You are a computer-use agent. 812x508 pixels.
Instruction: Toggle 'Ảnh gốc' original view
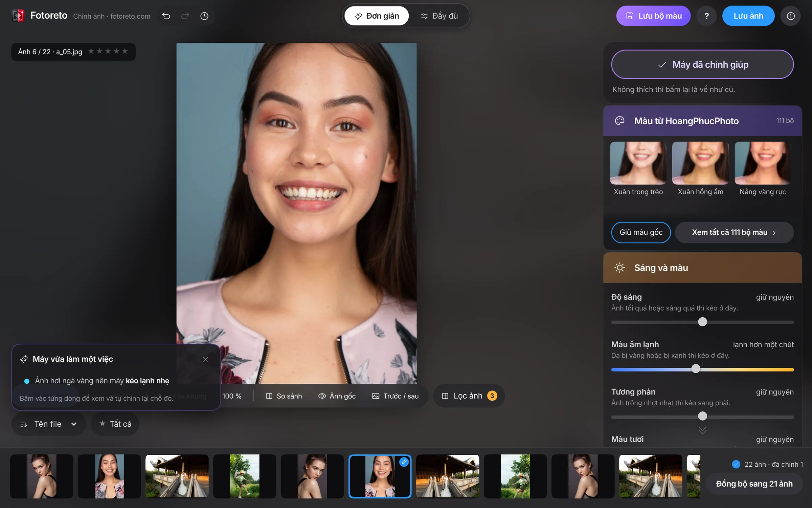click(337, 396)
